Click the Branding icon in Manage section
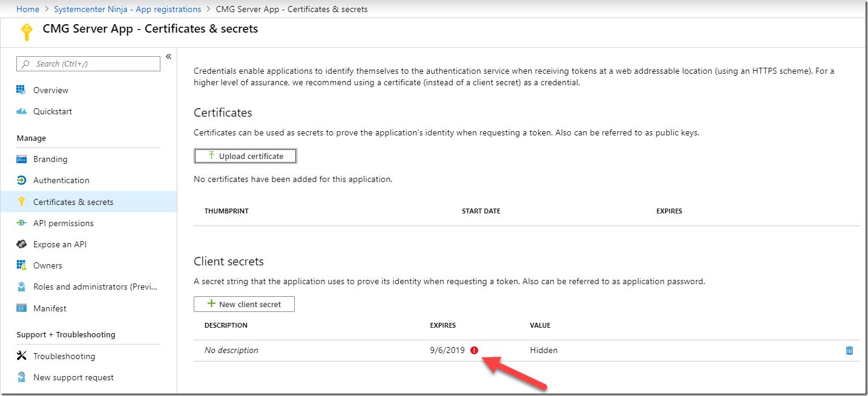 [22, 160]
